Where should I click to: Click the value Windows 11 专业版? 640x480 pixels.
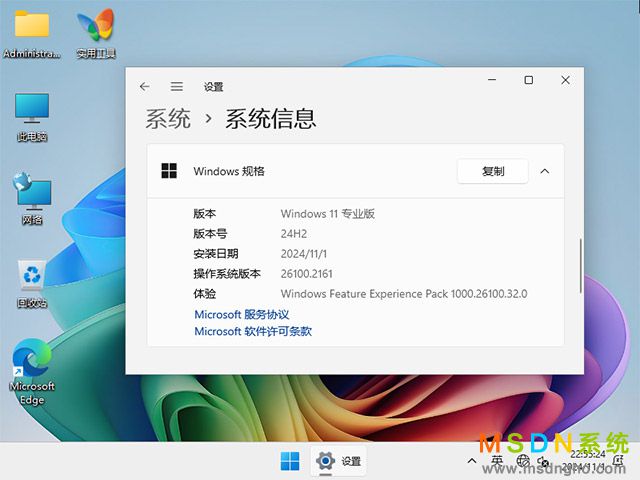click(328, 213)
